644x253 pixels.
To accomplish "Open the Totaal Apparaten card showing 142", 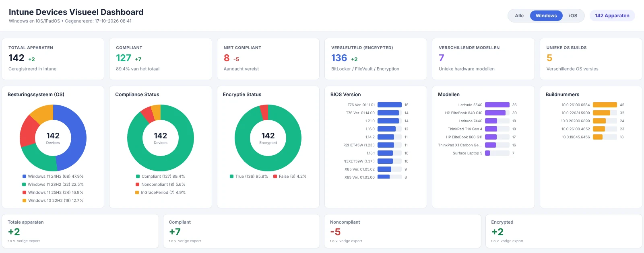I will [53, 59].
